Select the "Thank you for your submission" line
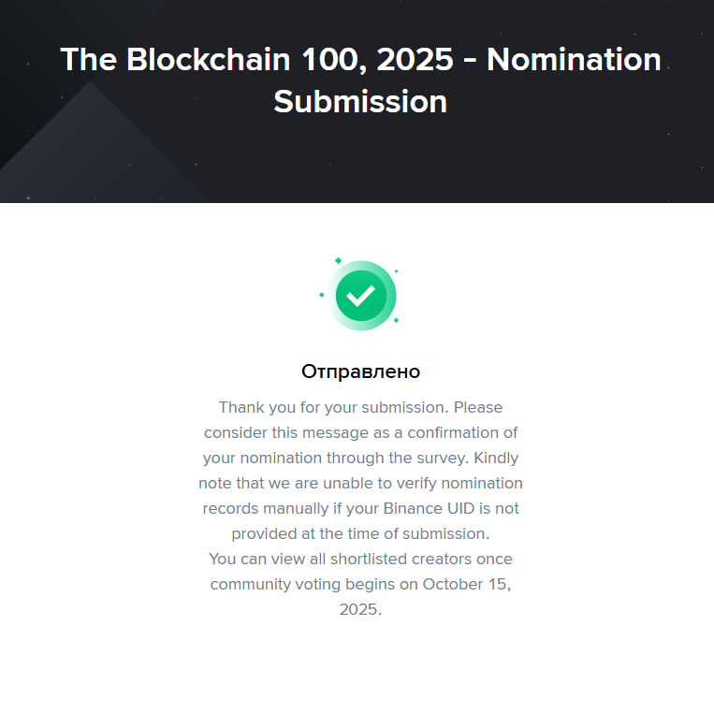This screenshot has height=728, width=714. 360,408
